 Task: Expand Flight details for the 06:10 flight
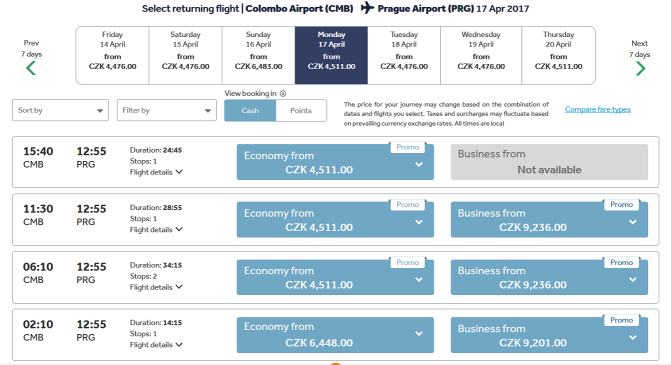(x=156, y=287)
